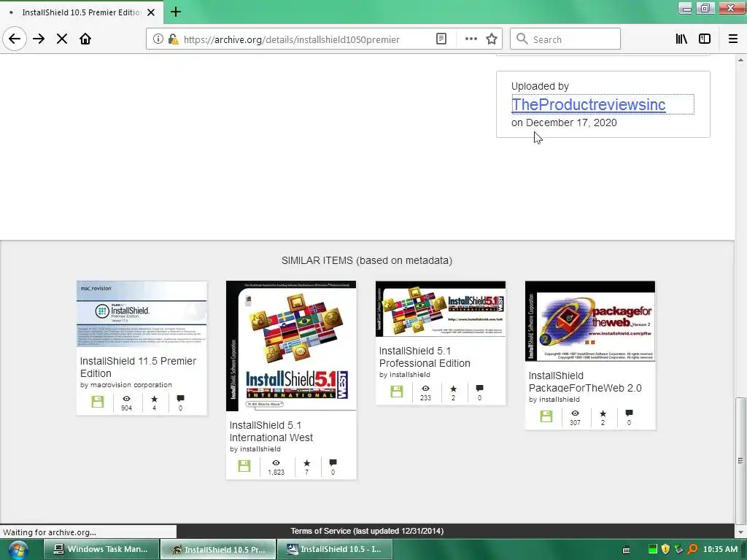Viewport: 747px width, 560px height.
Task: Click the 10:35 AM taskbar clock
Action: (720, 549)
